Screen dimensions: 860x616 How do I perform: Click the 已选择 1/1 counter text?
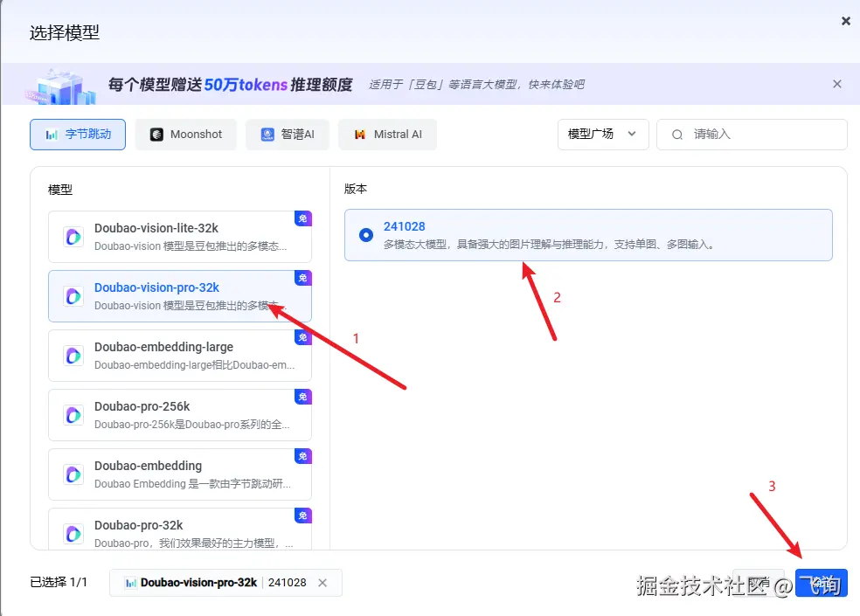(x=59, y=583)
